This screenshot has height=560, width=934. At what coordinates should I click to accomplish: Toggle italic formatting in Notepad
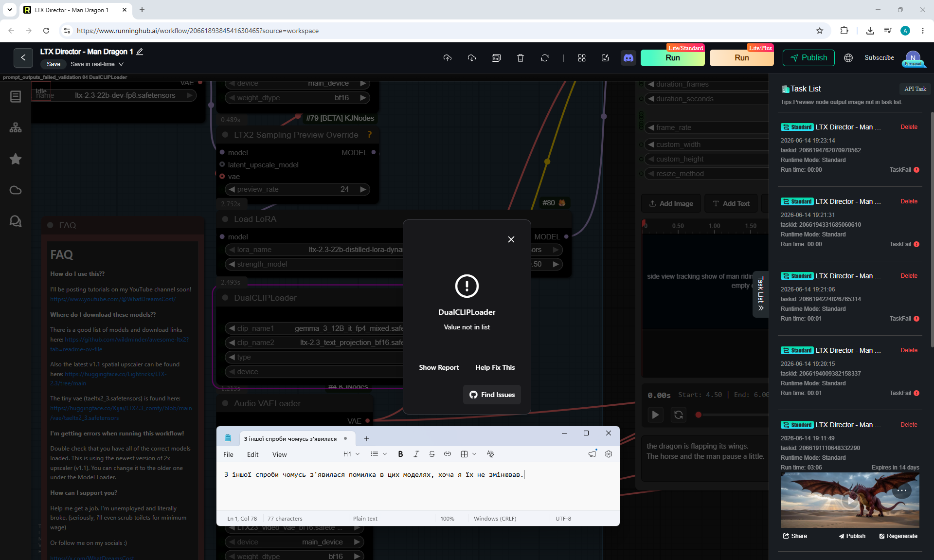click(416, 454)
